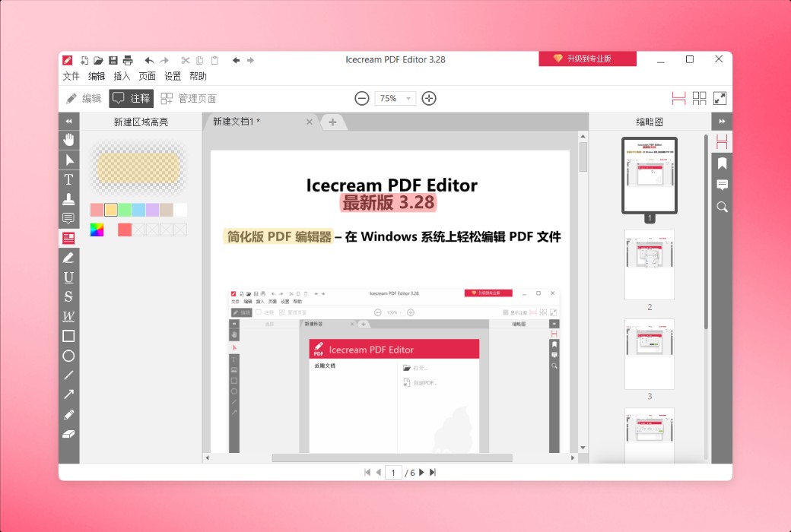Choose the Rectangle shape tool

(68, 336)
